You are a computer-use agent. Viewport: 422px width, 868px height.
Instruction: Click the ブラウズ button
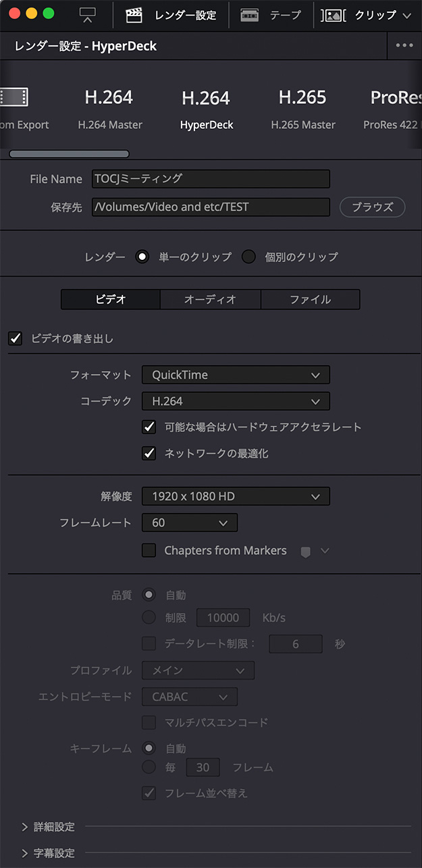(372, 207)
